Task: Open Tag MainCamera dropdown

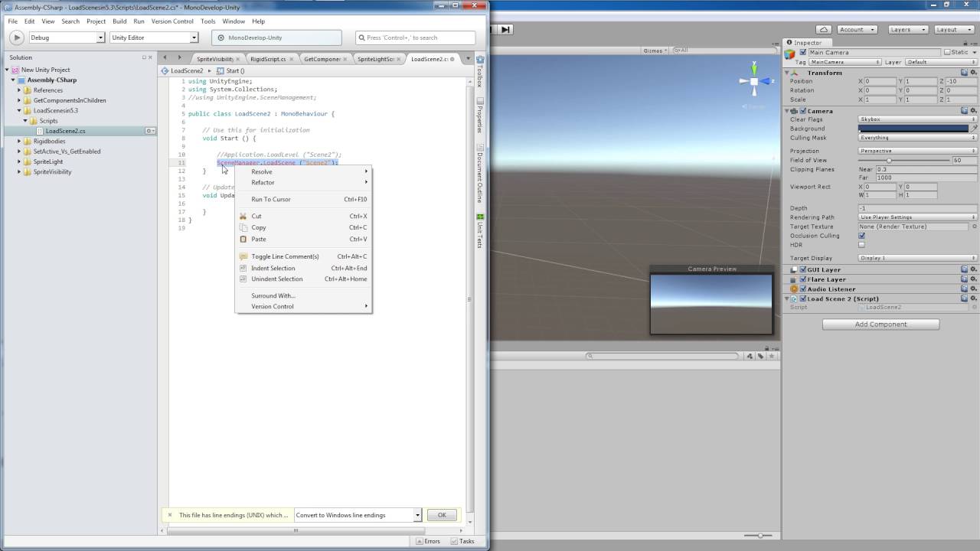Action: (845, 62)
